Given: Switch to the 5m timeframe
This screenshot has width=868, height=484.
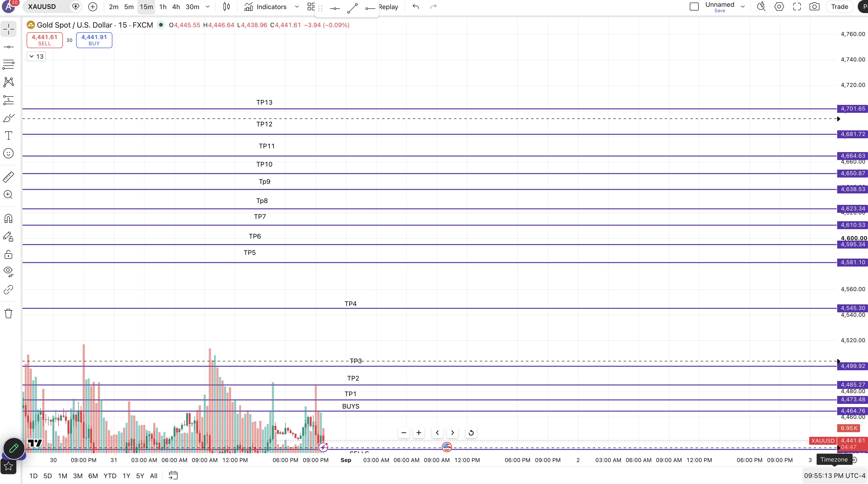Looking at the screenshot, I should (x=129, y=7).
